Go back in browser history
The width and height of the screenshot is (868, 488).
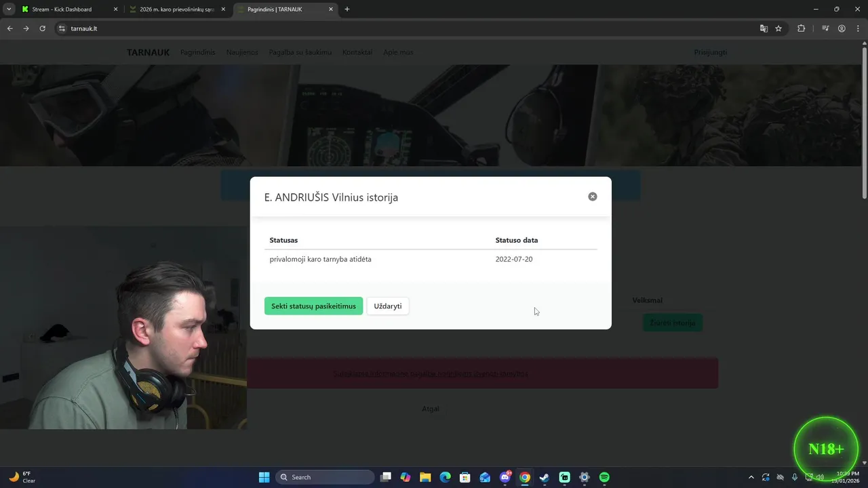(x=9, y=28)
